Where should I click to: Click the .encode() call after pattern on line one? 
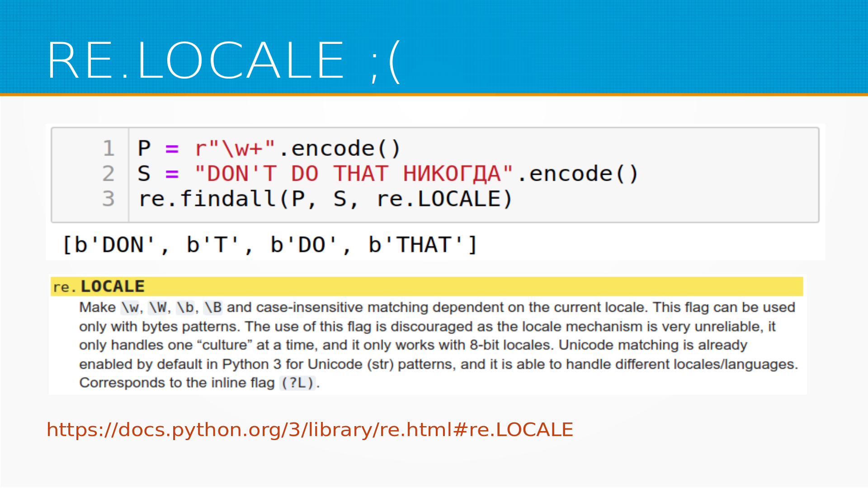click(x=340, y=149)
